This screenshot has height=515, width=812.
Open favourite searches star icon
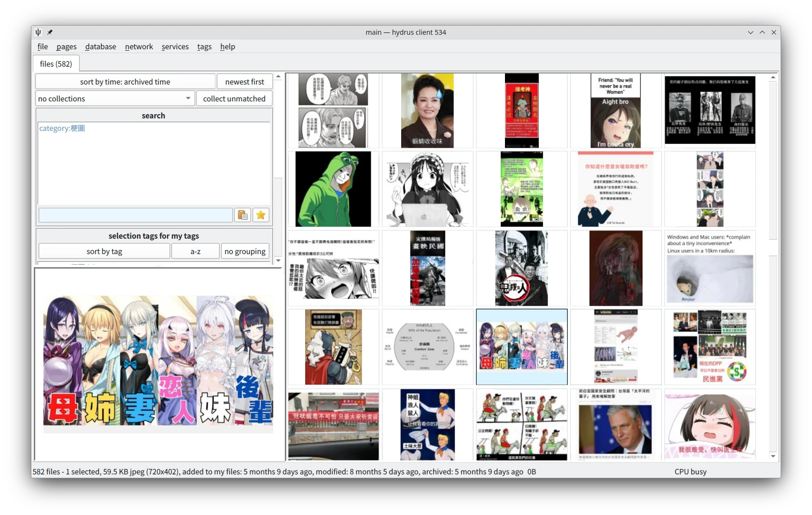point(261,215)
